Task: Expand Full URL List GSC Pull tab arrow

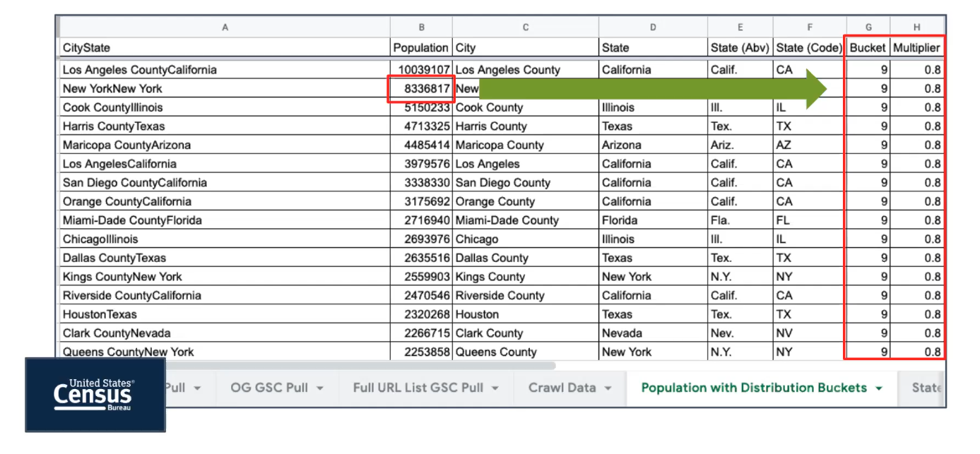Action: click(x=495, y=388)
